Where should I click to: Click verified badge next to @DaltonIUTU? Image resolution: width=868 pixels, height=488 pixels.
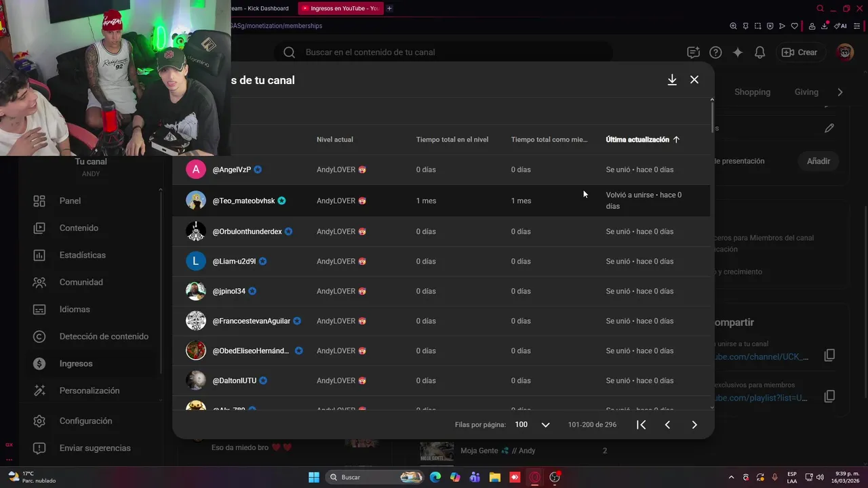[263, 381]
